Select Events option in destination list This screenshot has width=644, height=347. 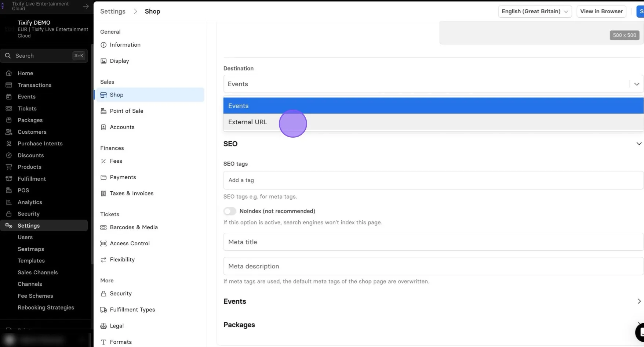click(x=433, y=106)
